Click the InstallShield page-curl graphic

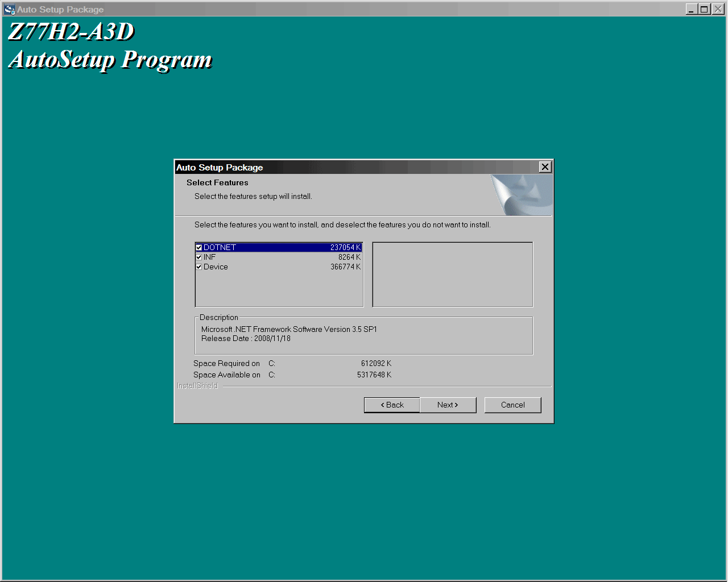(x=522, y=195)
